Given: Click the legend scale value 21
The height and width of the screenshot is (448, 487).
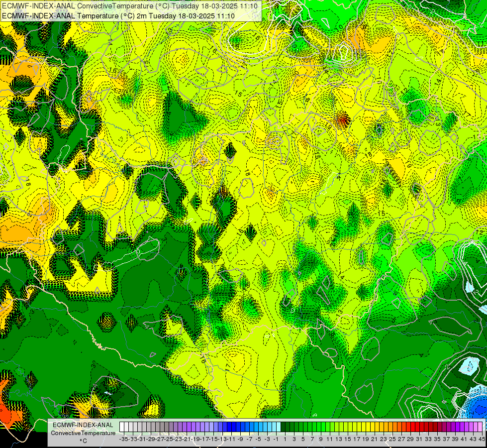Looking at the screenshot, I should click(x=374, y=440).
